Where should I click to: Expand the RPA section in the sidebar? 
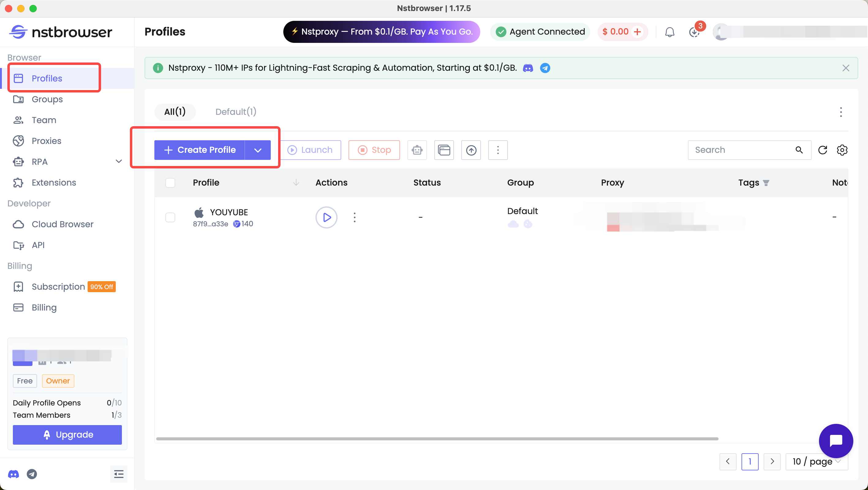119,161
